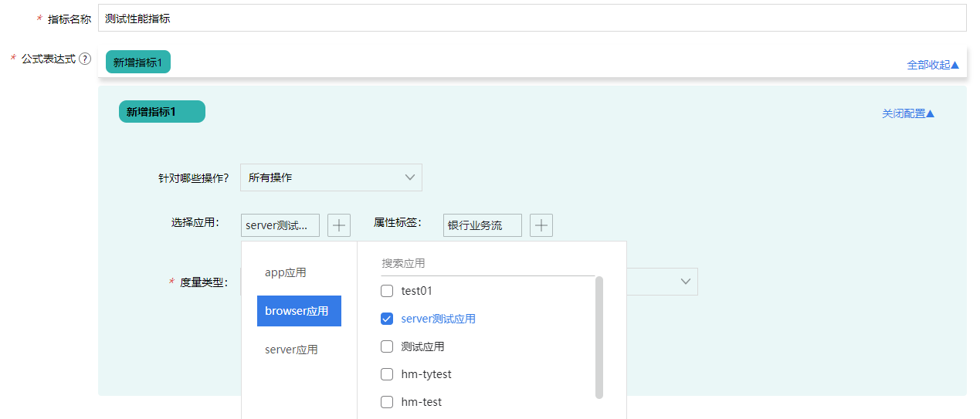Choose the server应用 category

point(291,350)
